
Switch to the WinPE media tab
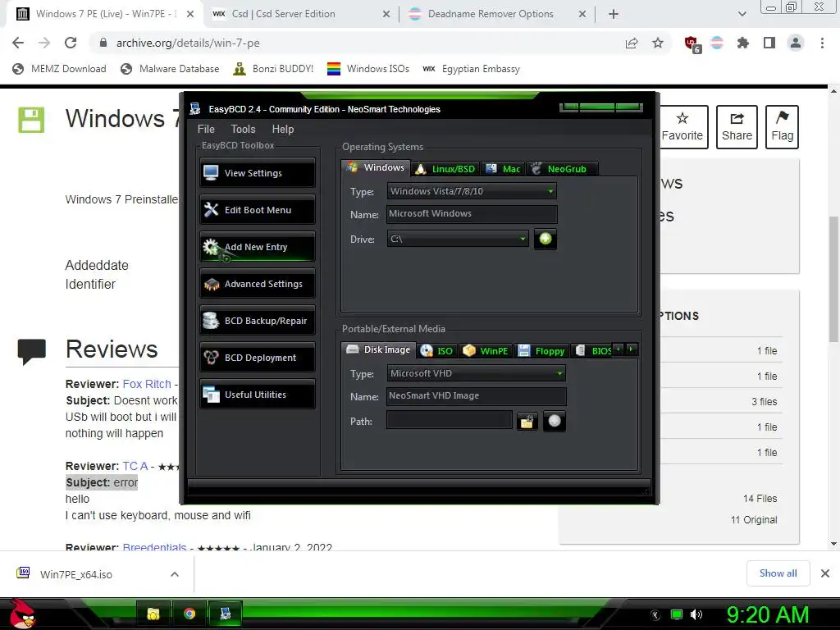(x=486, y=351)
